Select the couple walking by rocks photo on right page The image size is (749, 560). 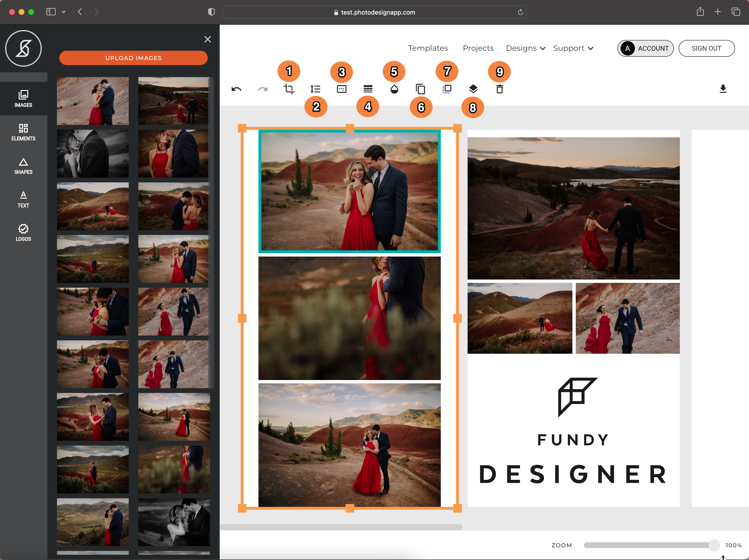[627, 318]
